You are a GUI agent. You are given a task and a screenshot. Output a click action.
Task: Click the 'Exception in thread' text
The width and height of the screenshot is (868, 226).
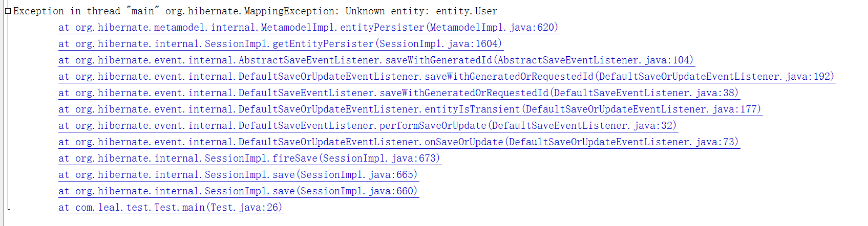click(x=67, y=11)
